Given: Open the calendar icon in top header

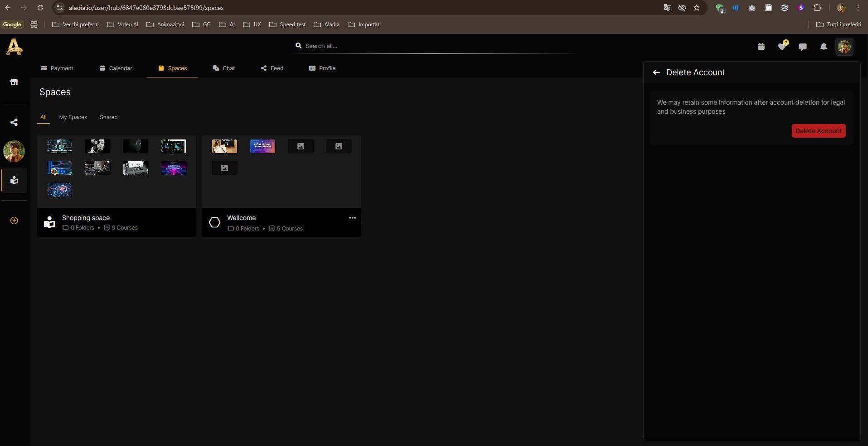Looking at the screenshot, I should tap(761, 47).
